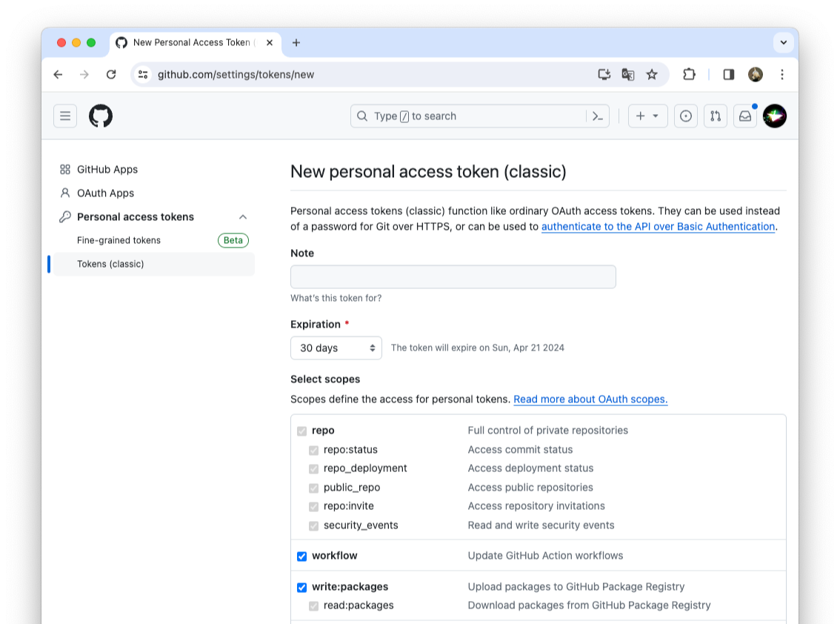
Task: Open the Expiration 30 days dropdown
Action: click(336, 348)
